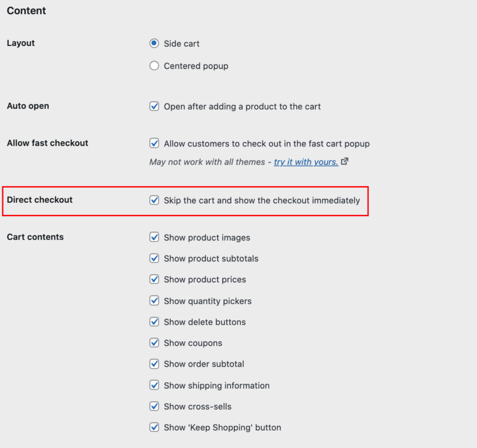This screenshot has width=477, height=448.
Task: Select the "Side cart" layout option
Action: click(x=154, y=44)
